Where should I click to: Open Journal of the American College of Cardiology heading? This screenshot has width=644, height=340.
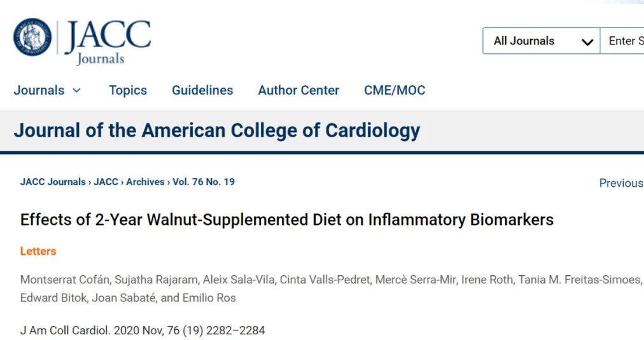[217, 131]
